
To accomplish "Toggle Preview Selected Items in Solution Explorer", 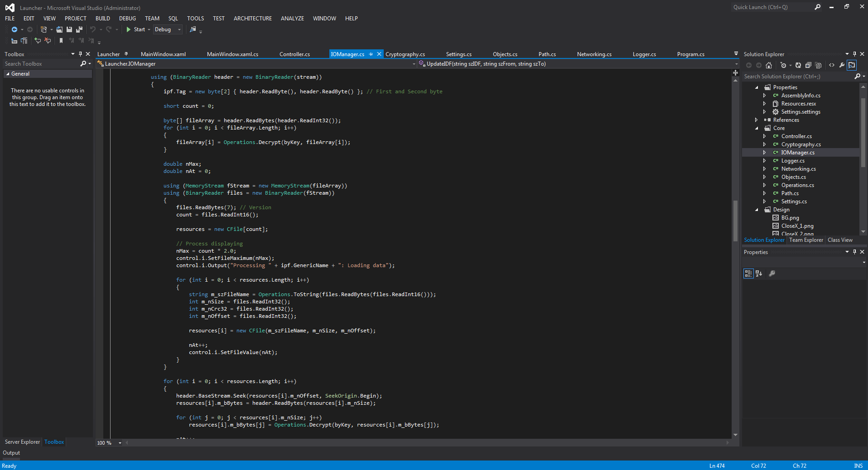I will 852,65.
